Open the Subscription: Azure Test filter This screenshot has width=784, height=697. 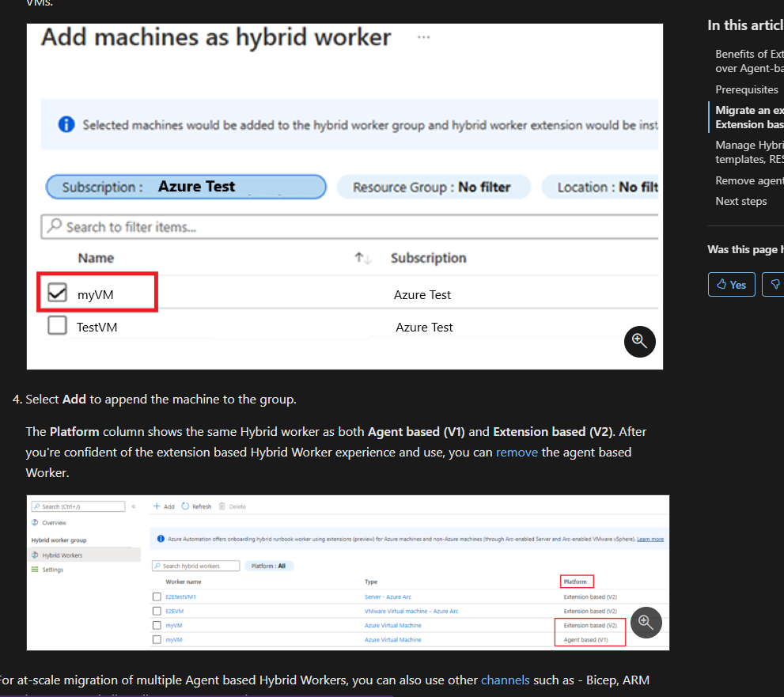click(186, 187)
